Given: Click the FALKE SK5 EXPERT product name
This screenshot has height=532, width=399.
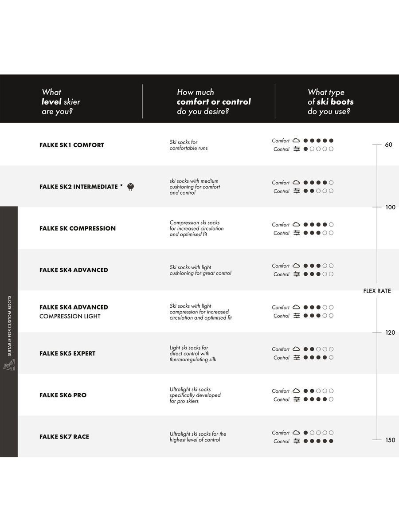Looking at the screenshot, I should [67, 353].
